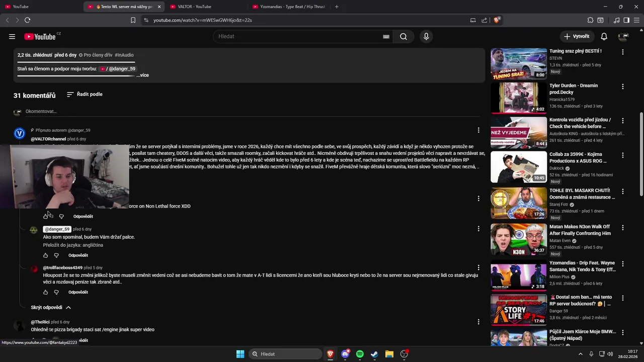
Task: Click the search magnifier button
Action: (404, 36)
